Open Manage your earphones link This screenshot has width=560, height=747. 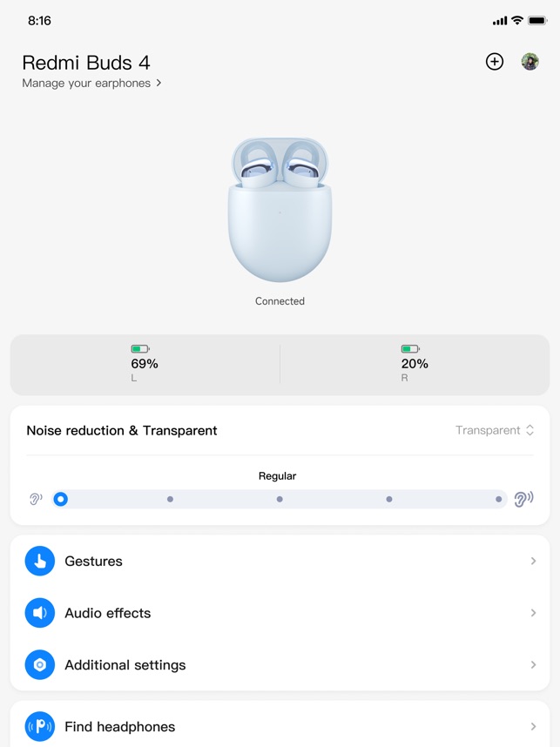(x=91, y=83)
